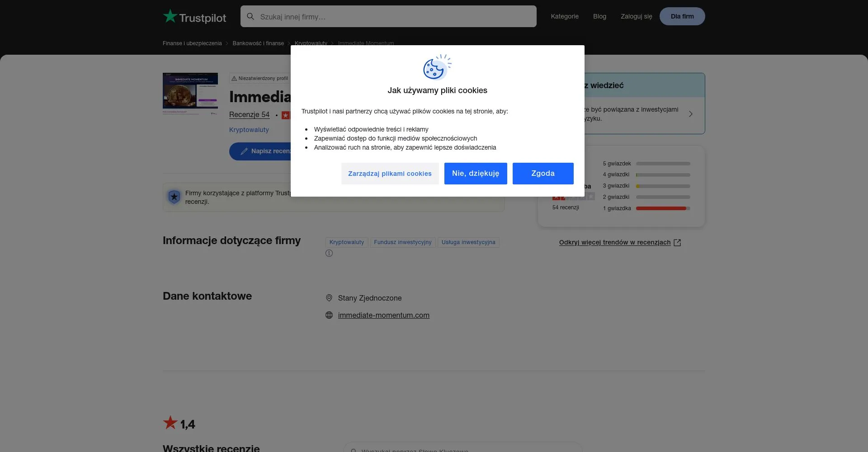Open Odkryj więcej trendów w recenzjach link
Image resolution: width=868 pixels, height=452 pixels.
tap(615, 243)
